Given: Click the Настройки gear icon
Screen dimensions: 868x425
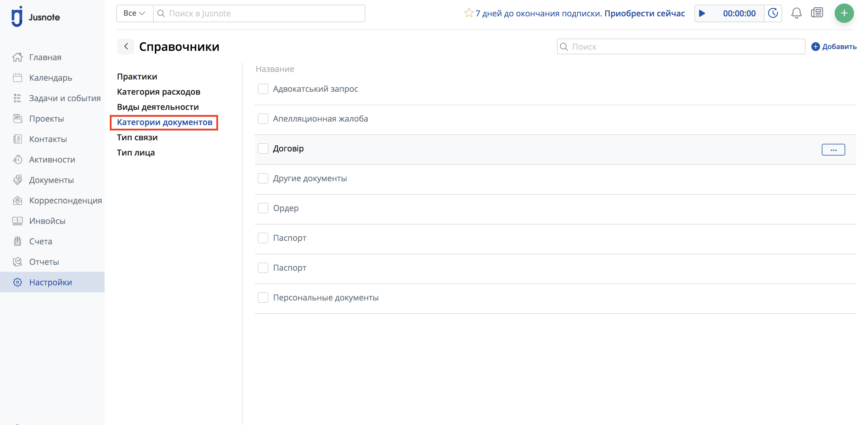Looking at the screenshot, I should (x=18, y=282).
